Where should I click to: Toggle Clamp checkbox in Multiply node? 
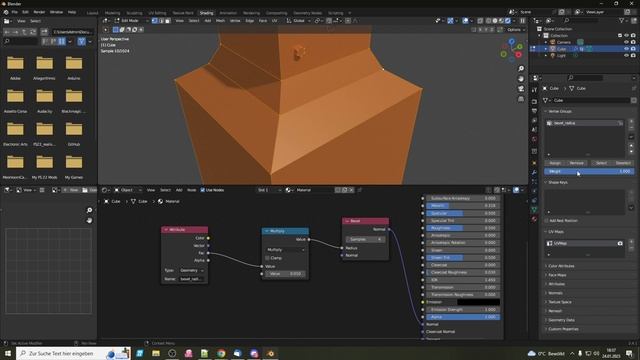tap(267, 258)
